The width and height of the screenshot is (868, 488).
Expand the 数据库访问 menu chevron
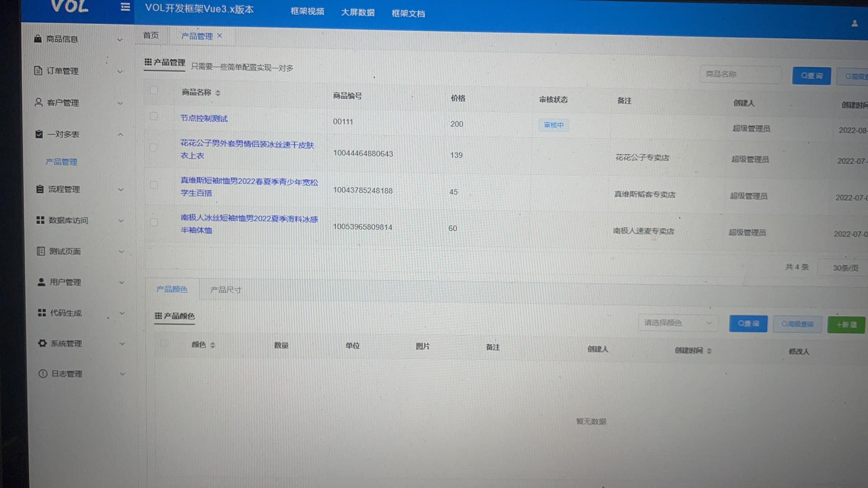(x=121, y=221)
